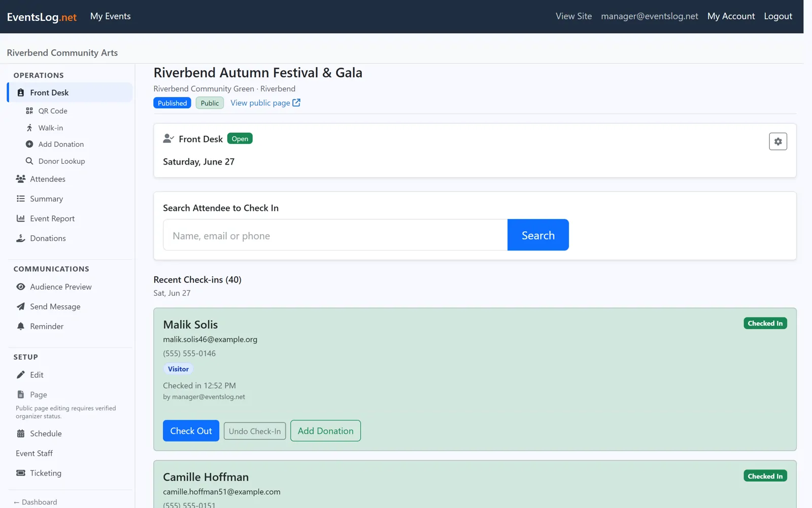Viewport: 812px width, 508px height.
Task: Undo Check-In for Malik Solis
Action: coord(255,431)
